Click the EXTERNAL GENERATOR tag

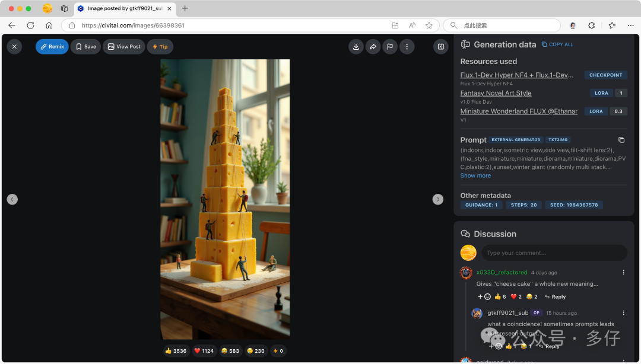(x=516, y=140)
